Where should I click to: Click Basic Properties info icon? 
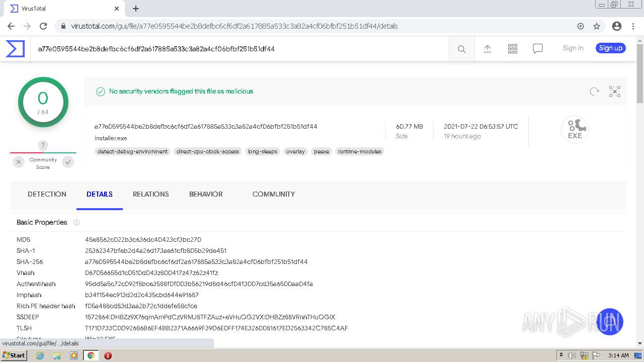point(76,222)
